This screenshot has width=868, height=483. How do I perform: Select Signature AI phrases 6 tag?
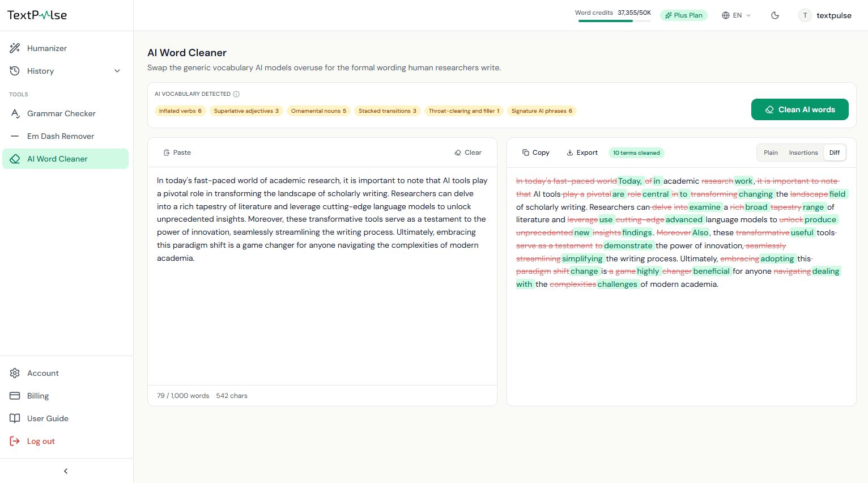tap(542, 111)
